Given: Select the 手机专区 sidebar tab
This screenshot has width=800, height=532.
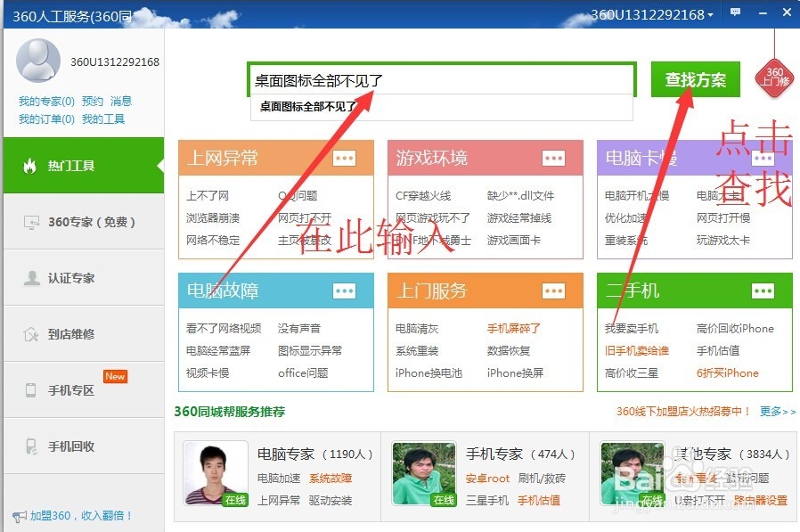Looking at the screenshot, I should pos(84,390).
